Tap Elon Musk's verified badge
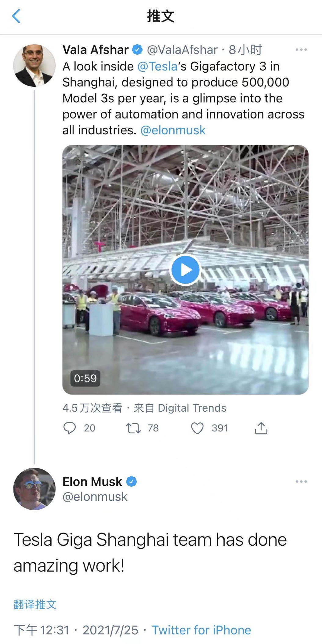Screen dimensions: 322x644 pos(132,482)
